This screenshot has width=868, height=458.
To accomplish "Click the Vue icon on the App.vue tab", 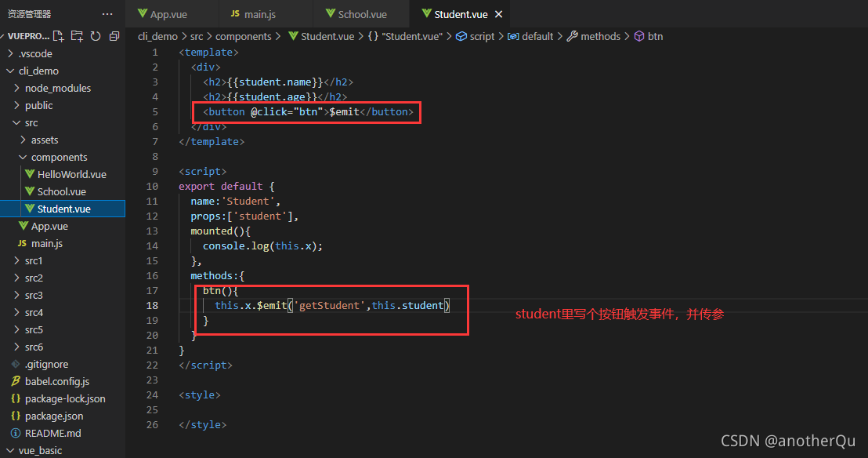I will [143, 14].
